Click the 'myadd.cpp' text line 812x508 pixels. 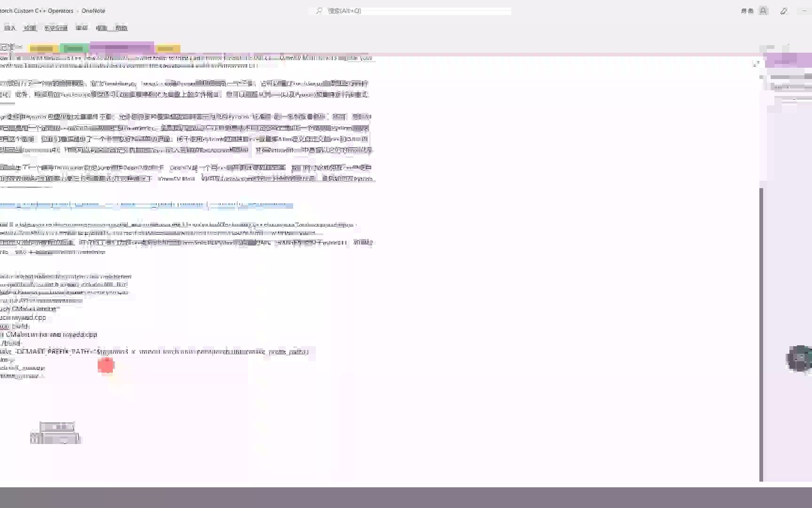click(x=23, y=317)
